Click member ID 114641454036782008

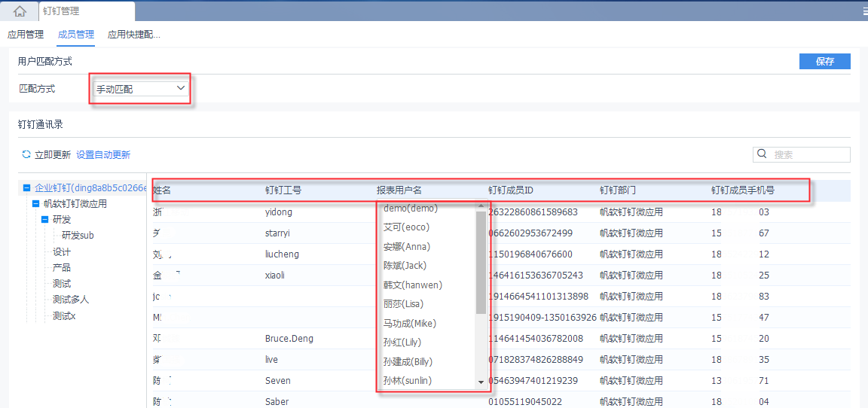click(x=535, y=338)
